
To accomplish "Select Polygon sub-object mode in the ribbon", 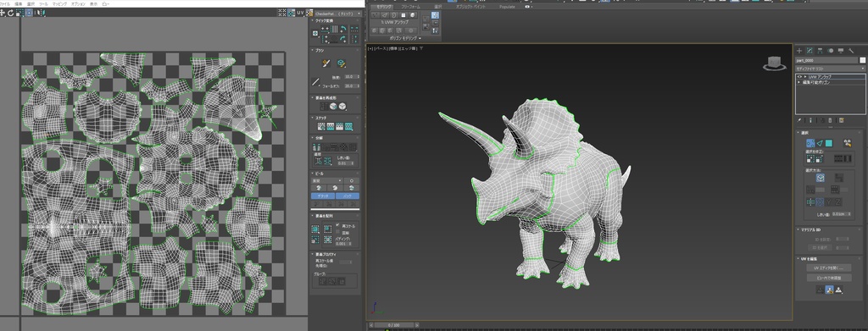I will tap(403, 15).
